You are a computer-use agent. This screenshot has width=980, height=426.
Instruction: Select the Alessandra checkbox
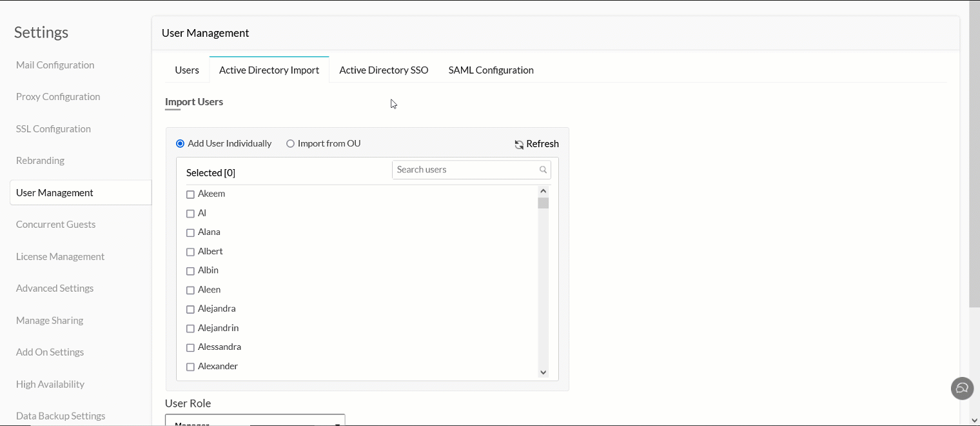point(190,348)
